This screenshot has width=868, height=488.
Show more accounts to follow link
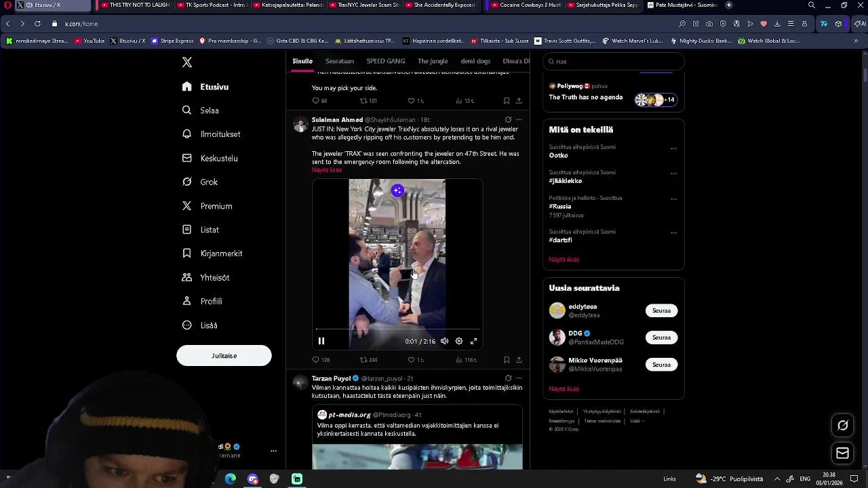564,389
